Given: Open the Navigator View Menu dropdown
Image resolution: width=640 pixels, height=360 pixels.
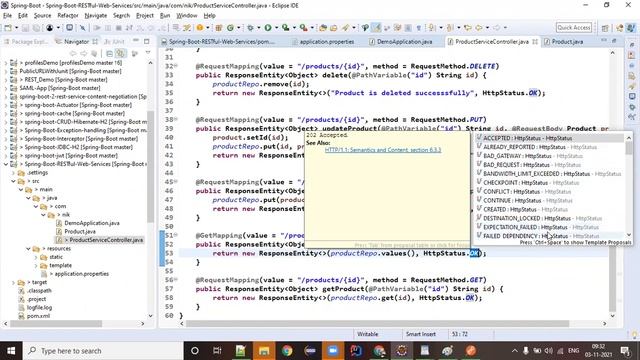Looking at the screenshot, I should pyautogui.click(x=148, y=53).
